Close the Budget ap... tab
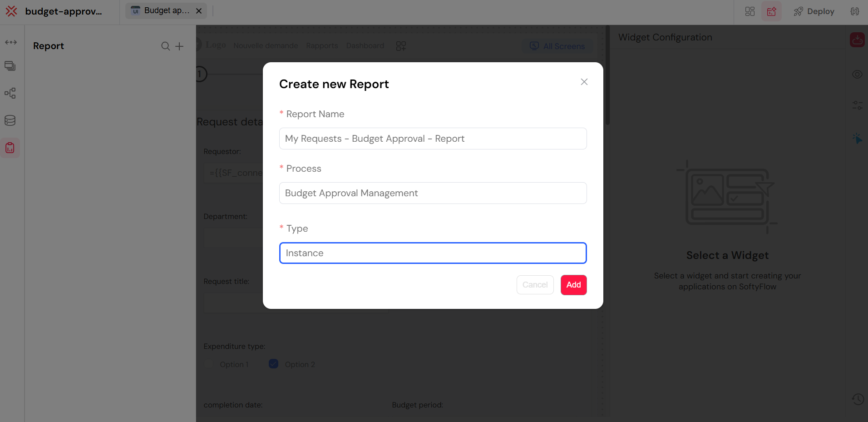Viewport: 868px width, 422px height. coord(199,11)
